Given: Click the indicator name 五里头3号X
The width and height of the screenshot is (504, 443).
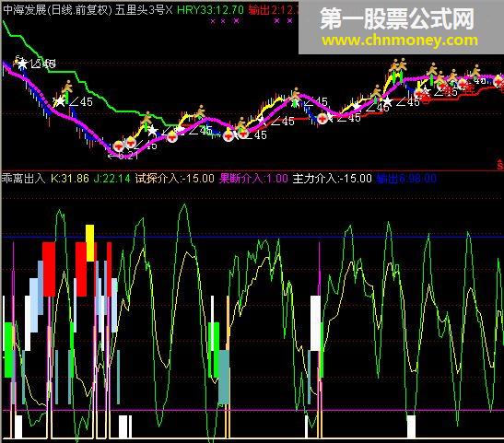Looking at the screenshot, I should coord(144,10).
